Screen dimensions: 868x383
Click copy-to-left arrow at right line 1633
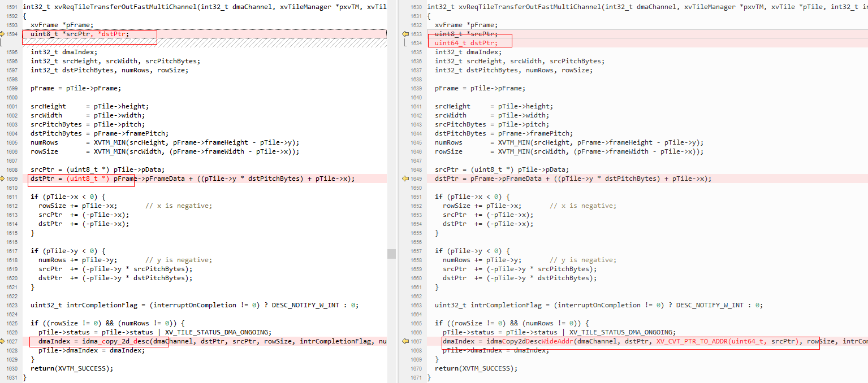coord(405,34)
